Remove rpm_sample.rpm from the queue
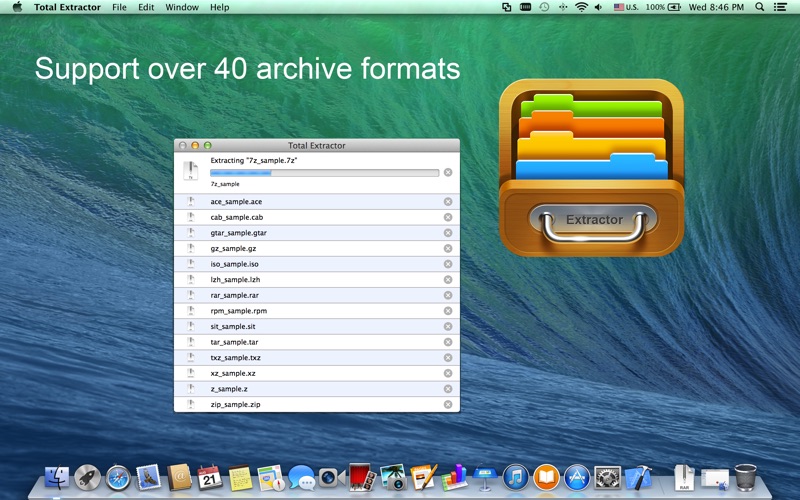 tap(448, 311)
